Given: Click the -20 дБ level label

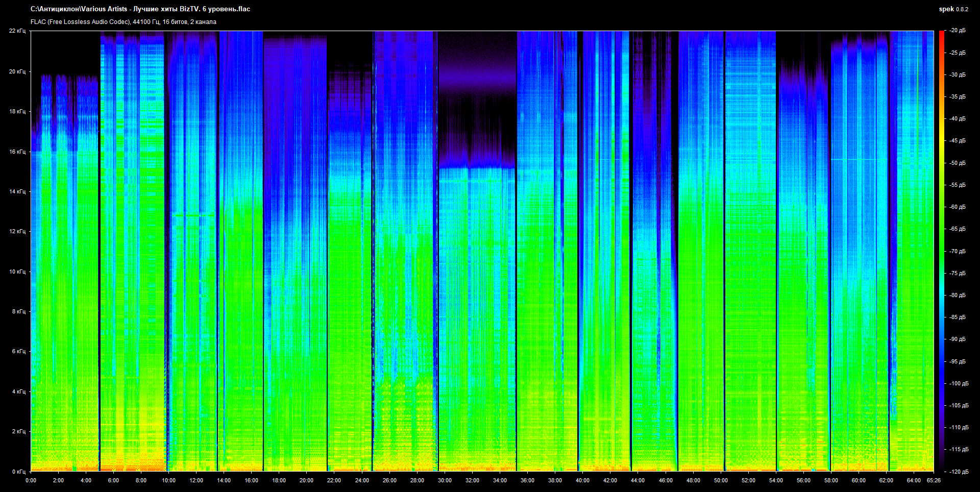Looking at the screenshot, I should tap(957, 31).
